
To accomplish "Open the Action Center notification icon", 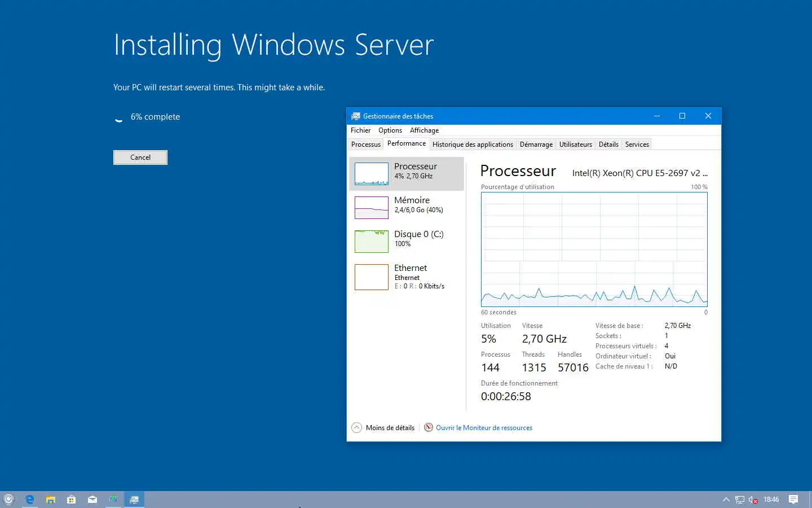I will [793, 500].
